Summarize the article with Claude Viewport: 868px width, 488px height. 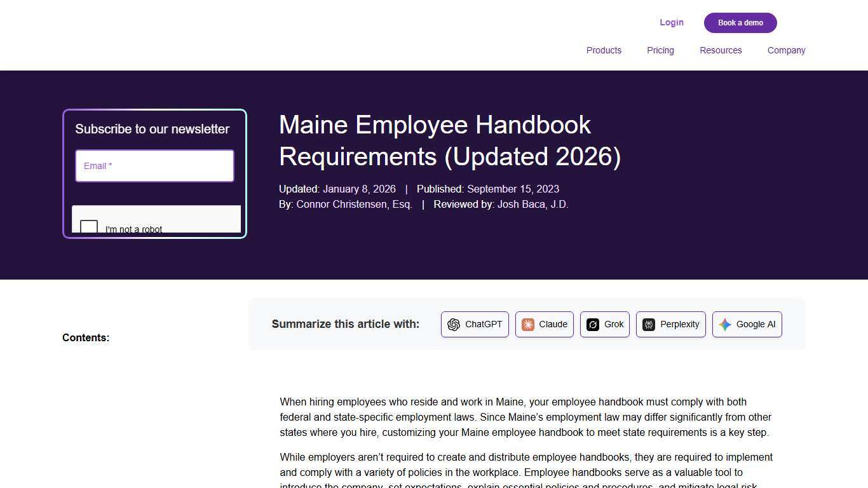[x=544, y=324]
